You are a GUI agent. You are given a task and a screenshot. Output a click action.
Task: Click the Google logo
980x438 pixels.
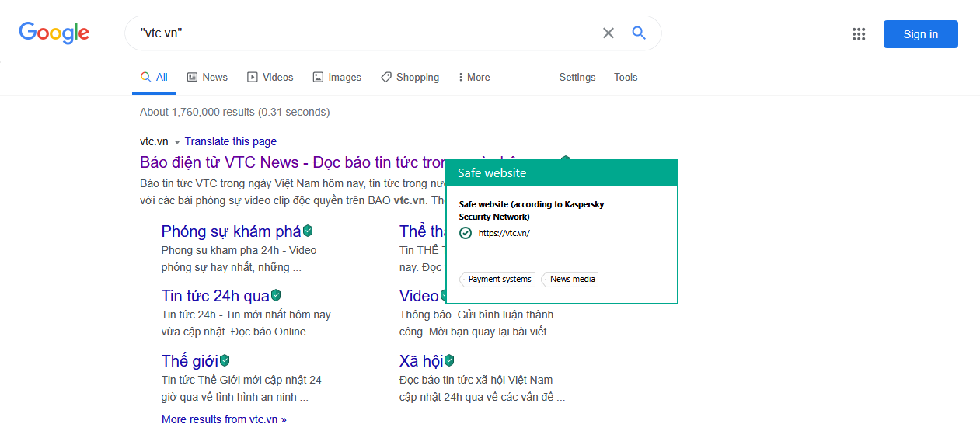coord(54,33)
